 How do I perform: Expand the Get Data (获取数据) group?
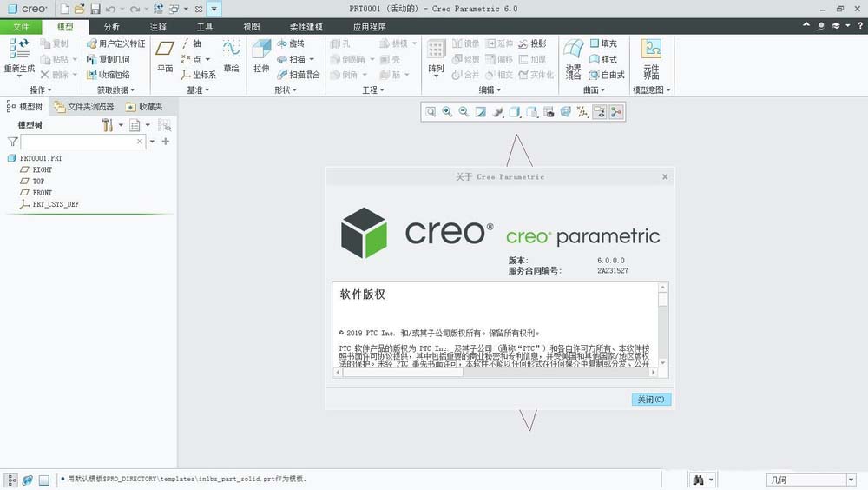(115, 89)
